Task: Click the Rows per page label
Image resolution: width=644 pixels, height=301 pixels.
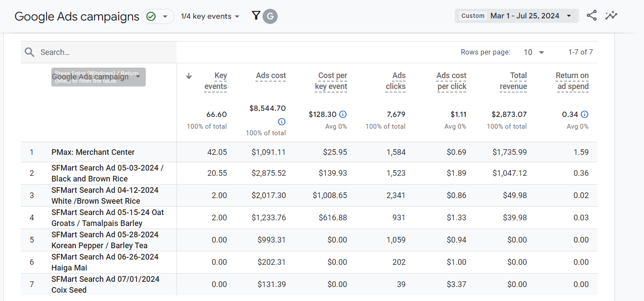Action: click(486, 52)
